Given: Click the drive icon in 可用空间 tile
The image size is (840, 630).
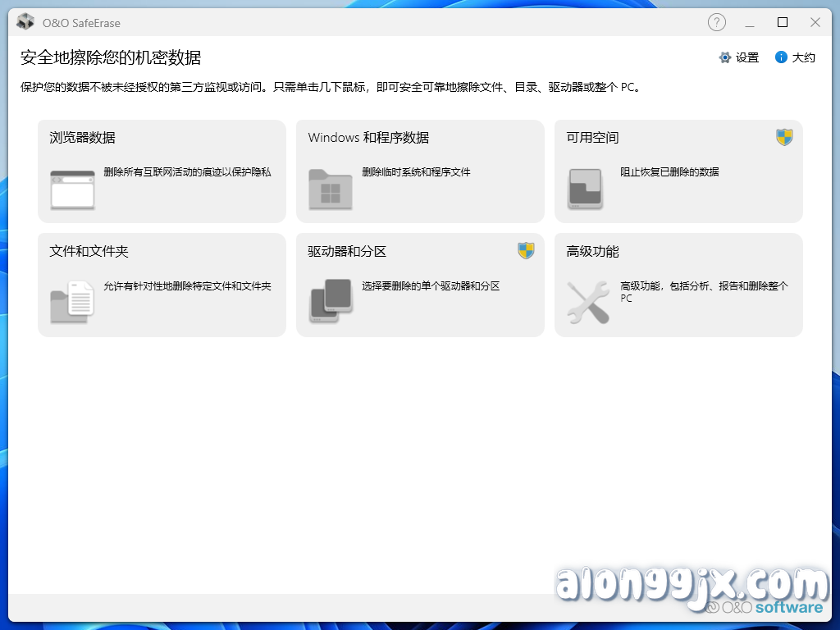Looking at the screenshot, I should click(586, 187).
